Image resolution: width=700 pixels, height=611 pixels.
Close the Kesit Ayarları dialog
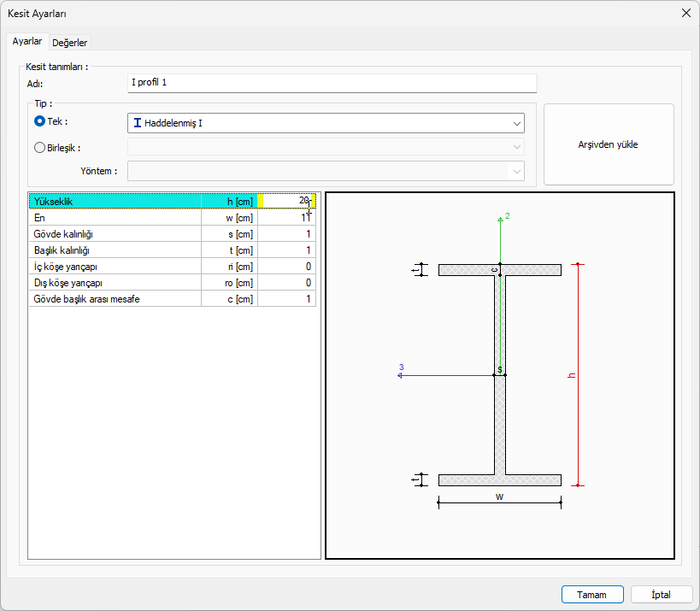point(685,13)
